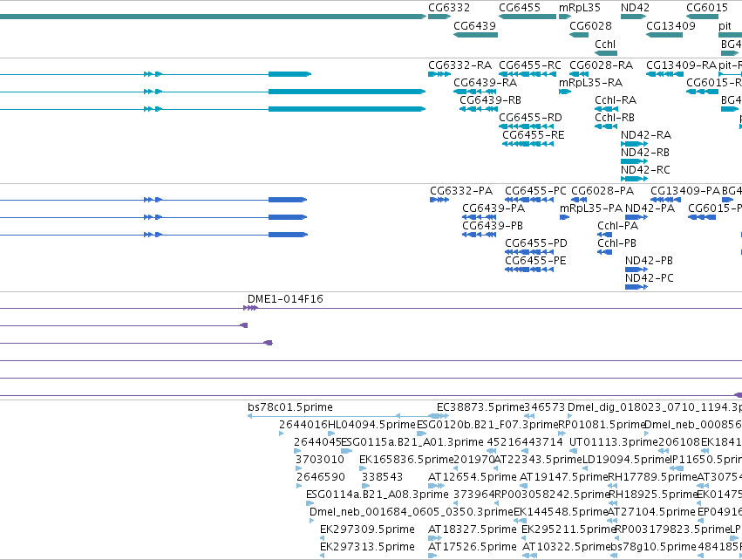Select the CG6332-PA protein label
This screenshot has width=742, height=560.
pyautogui.click(x=461, y=191)
